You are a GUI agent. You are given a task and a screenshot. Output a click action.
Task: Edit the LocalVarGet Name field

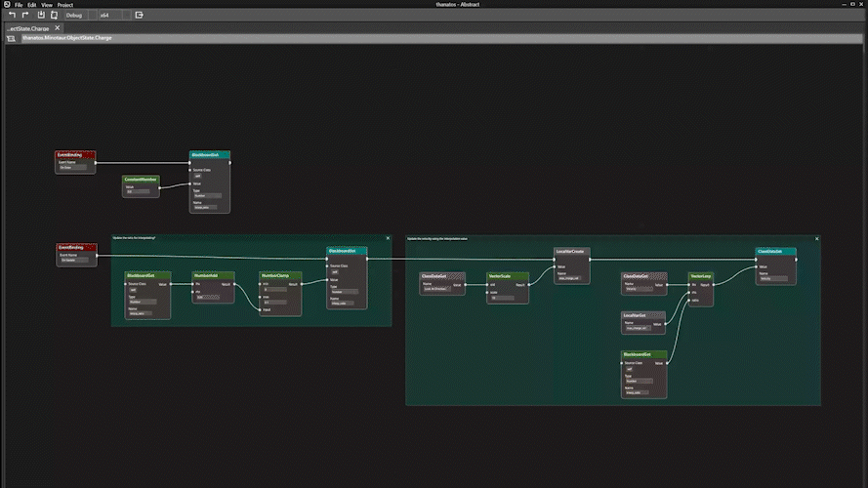point(638,328)
